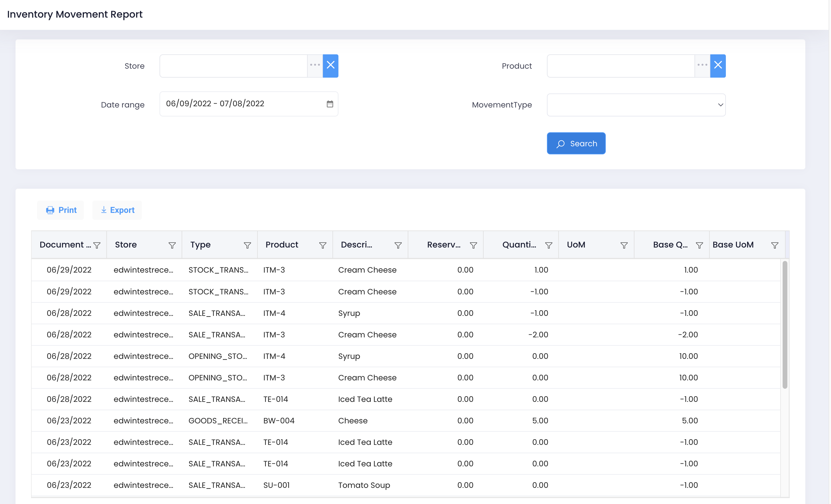Click the Search button
Viewport: 831px width, 504px height.
(576, 143)
